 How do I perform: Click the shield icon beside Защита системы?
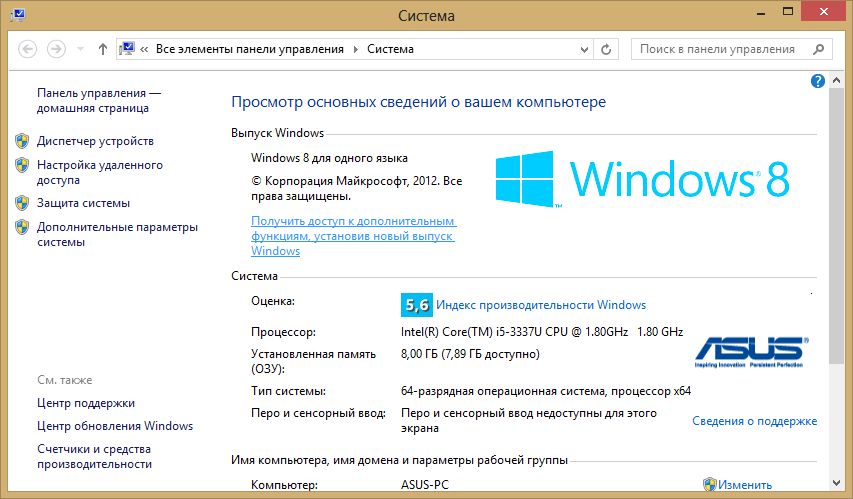point(22,203)
